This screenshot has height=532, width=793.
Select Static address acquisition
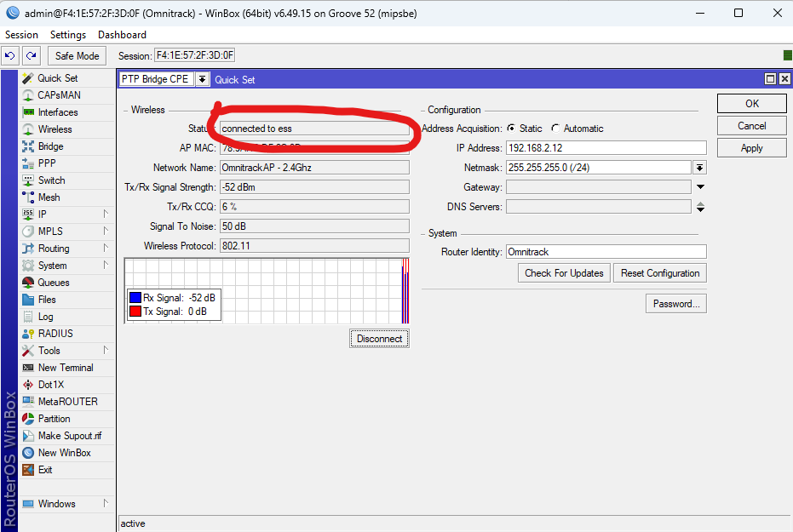511,129
